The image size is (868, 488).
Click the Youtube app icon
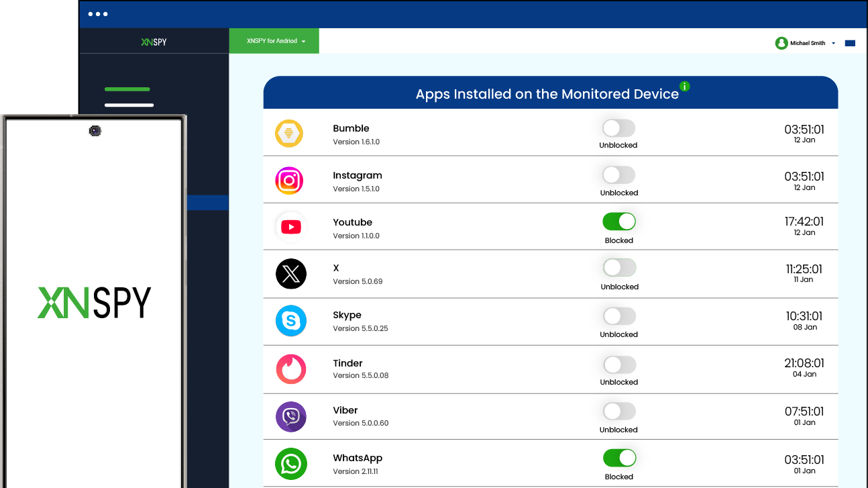click(x=290, y=227)
